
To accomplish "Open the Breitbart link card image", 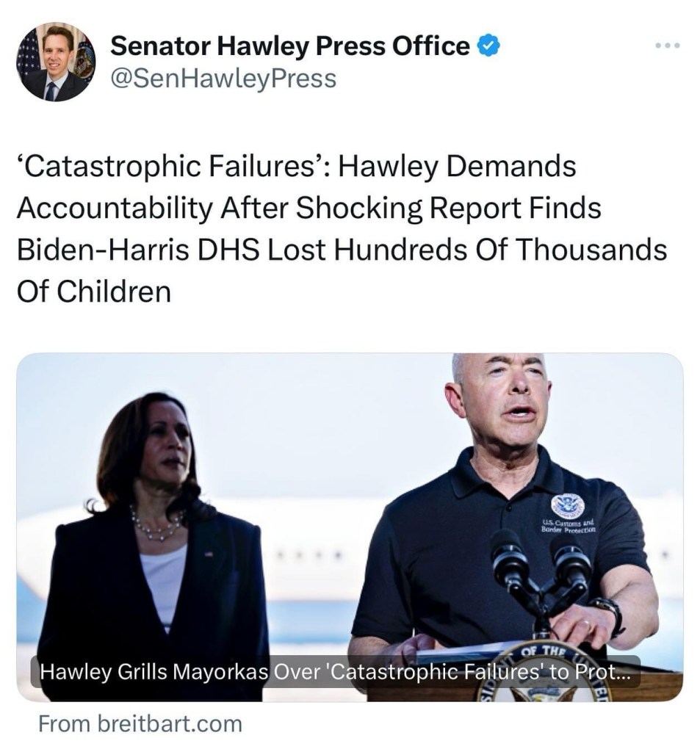I will click(x=350, y=527).
